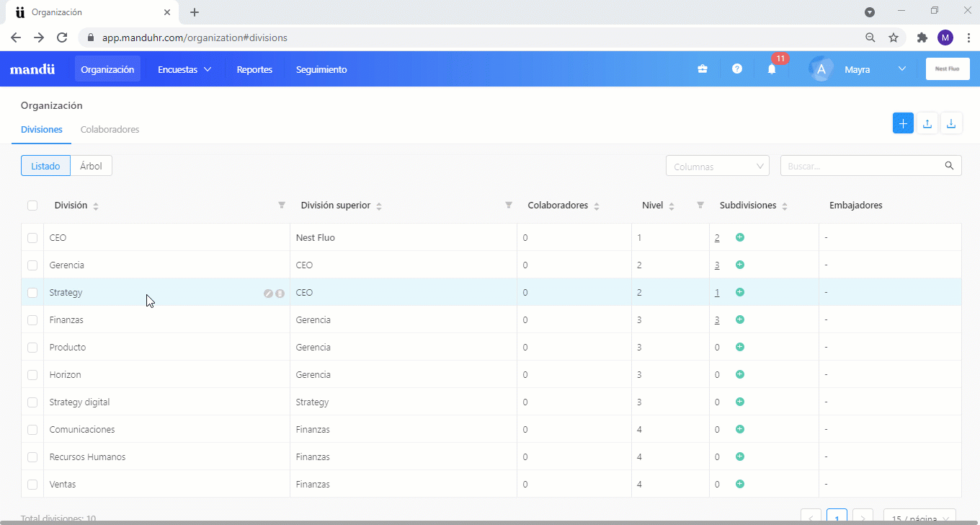Switch to the Colaboradores tab
Viewport: 980px width, 525px height.
click(x=110, y=130)
